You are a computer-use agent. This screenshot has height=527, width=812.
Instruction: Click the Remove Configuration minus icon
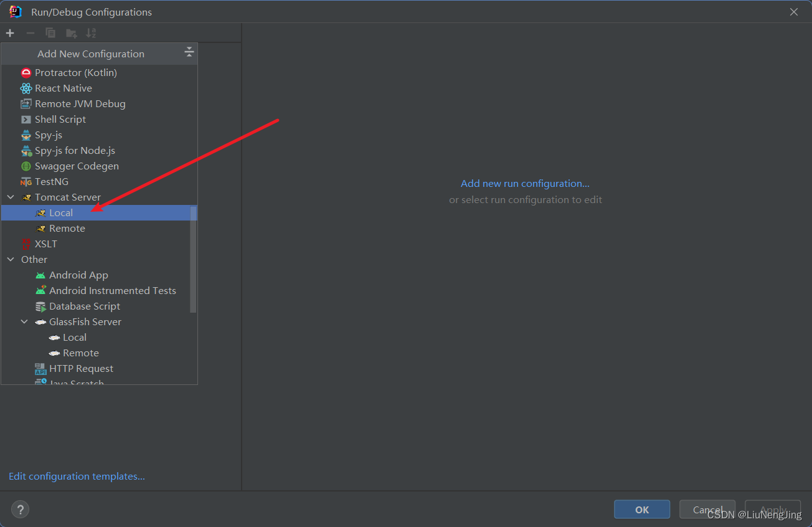pyautogui.click(x=30, y=33)
